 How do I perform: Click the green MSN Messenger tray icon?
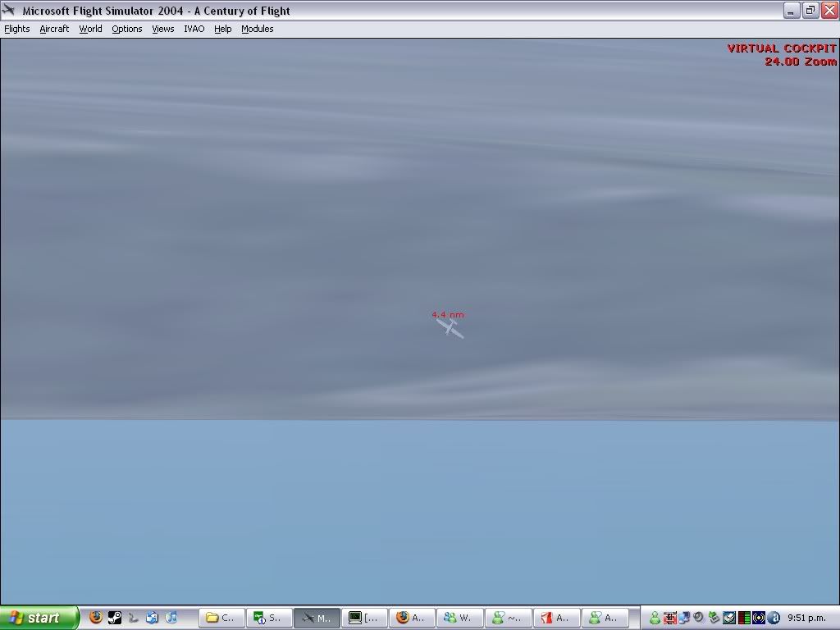tap(655, 618)
